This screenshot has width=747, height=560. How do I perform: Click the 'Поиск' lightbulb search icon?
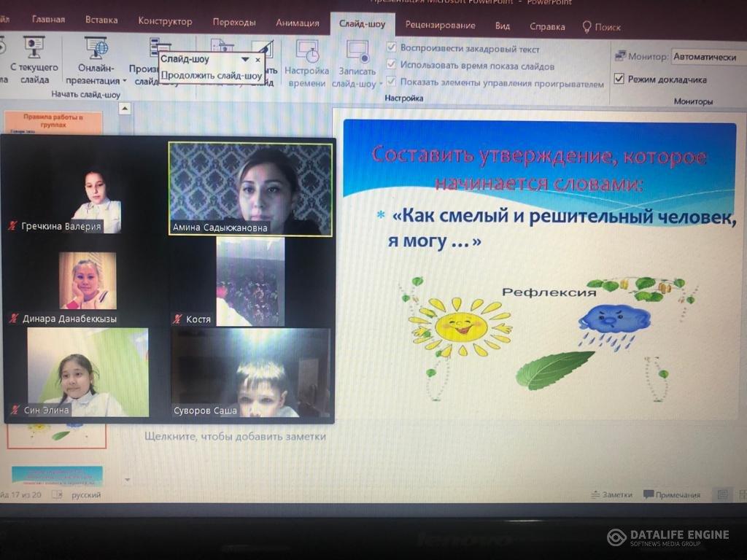pyautogui.click(x=587, y=26)
